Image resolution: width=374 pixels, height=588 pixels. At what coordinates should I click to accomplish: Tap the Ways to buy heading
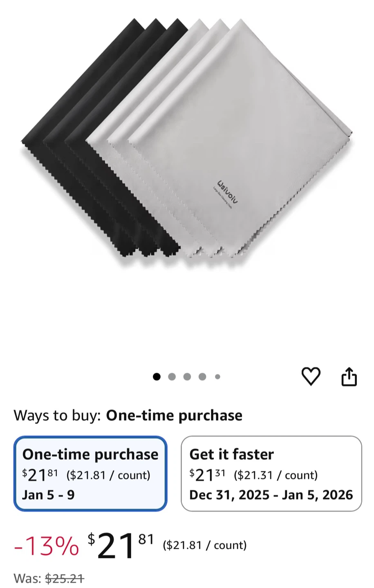[x=128, y=415]
